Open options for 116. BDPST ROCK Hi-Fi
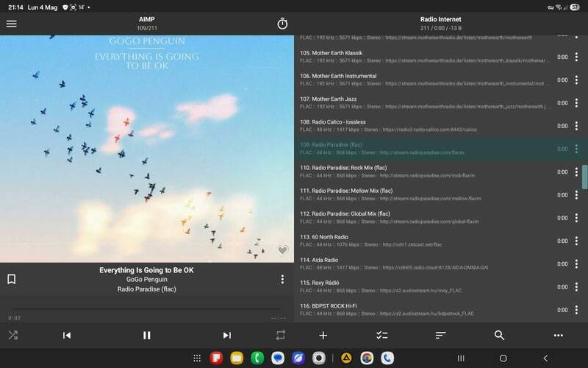Image resolution: width=588 pixels, height=368 pixels. point(576,310)
